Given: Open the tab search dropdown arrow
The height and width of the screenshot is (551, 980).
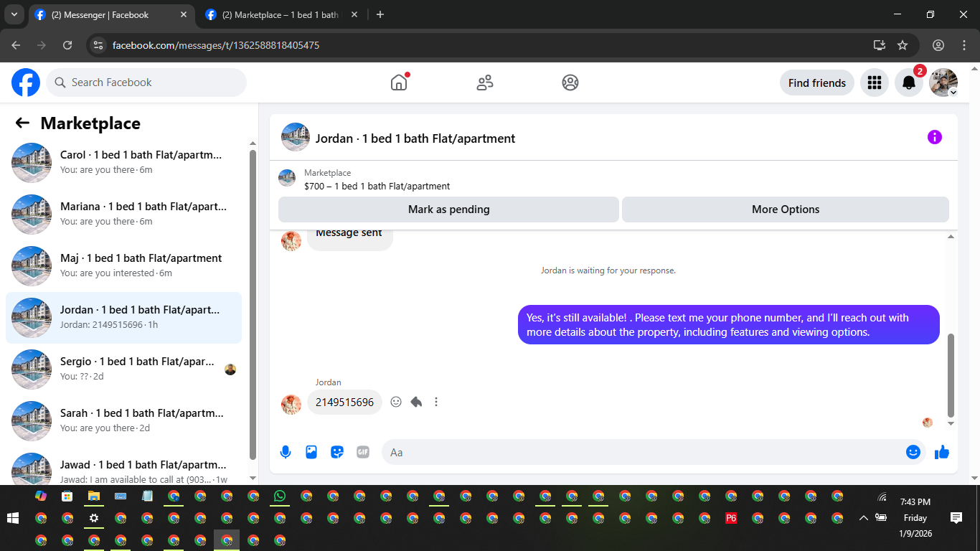Looking at the screenshot, I should point(14,14).
